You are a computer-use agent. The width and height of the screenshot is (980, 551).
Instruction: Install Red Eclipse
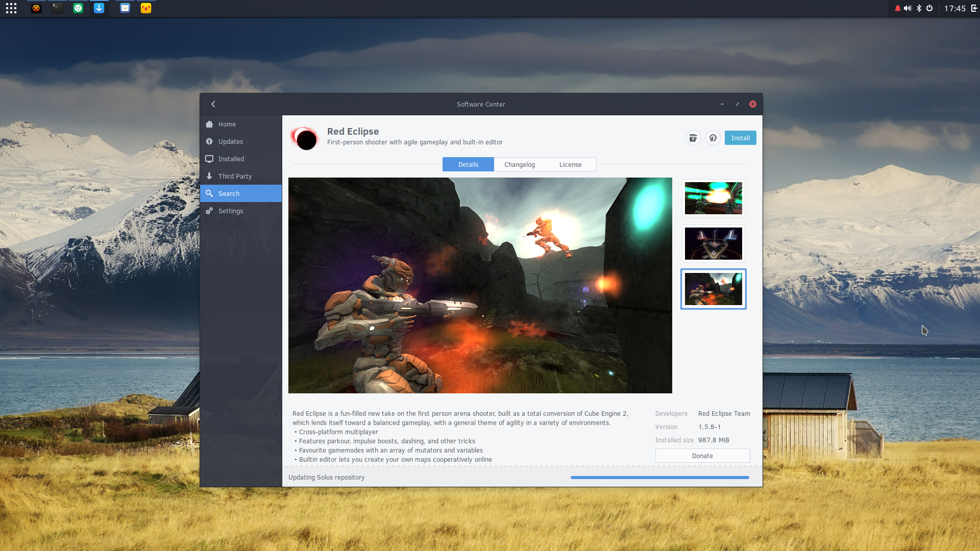tap(741, 138)
